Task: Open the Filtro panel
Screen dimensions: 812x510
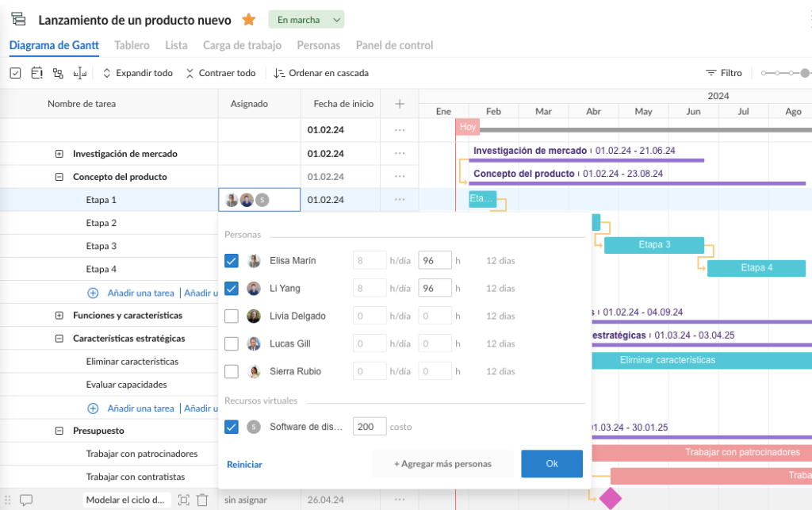Action: pos(726,72)
